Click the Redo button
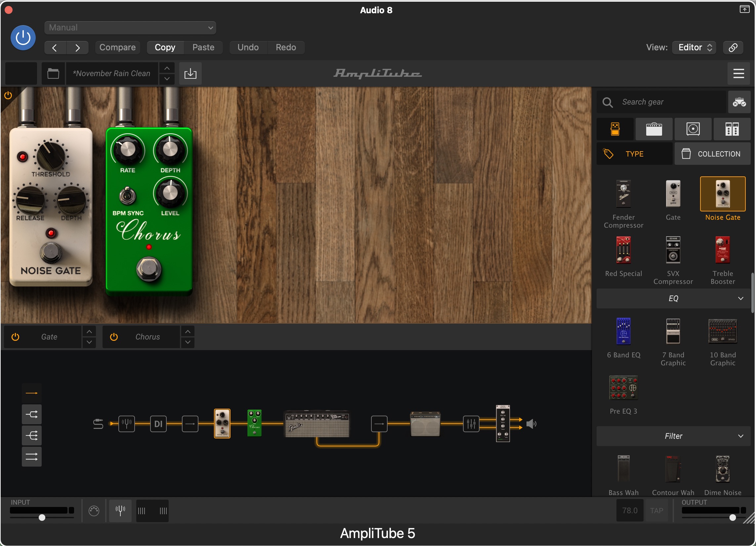 [x=286, y=47]
